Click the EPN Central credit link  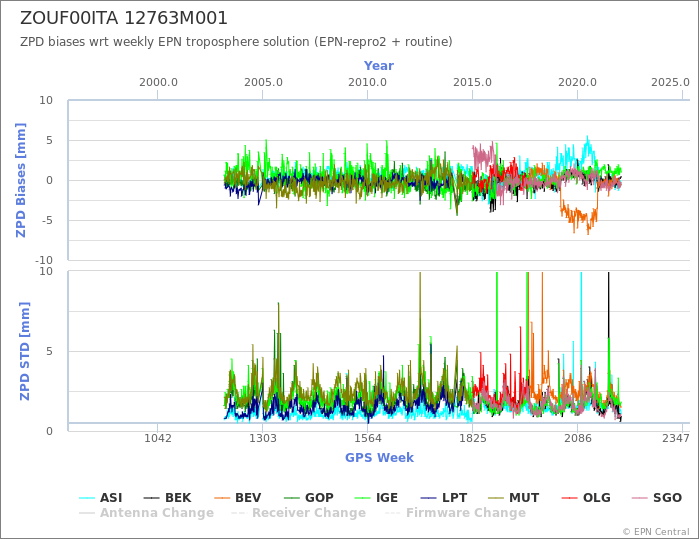tap(656, 532)
